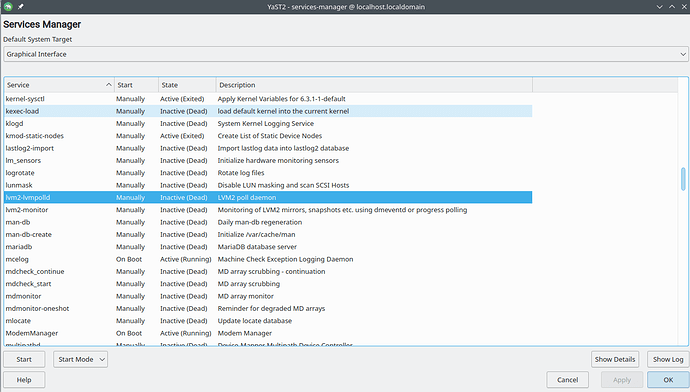690x392 pixels.
Task: Select the lvm2-monitor service row
Action: point(268,210)
